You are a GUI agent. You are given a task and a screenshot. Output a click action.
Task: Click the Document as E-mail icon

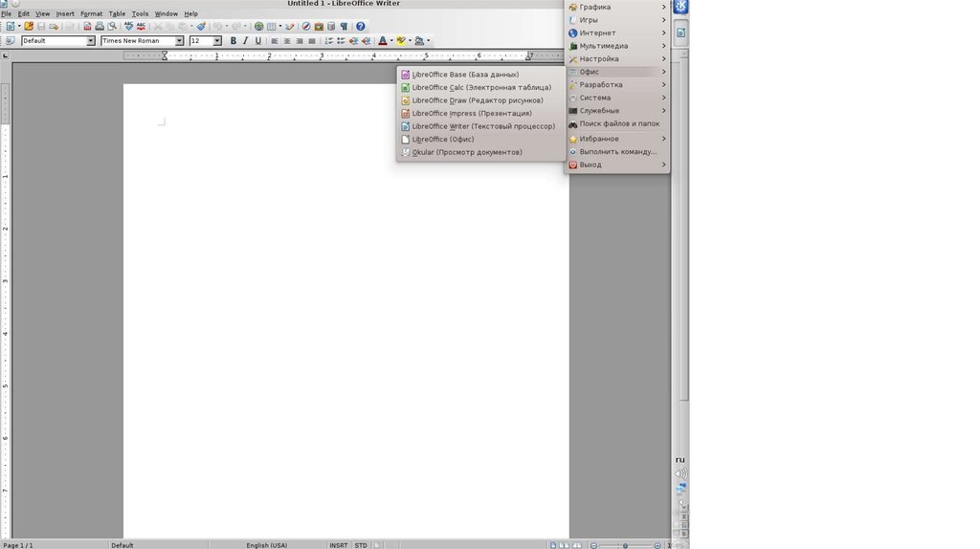pyautogui.click(x=54, y=26)
